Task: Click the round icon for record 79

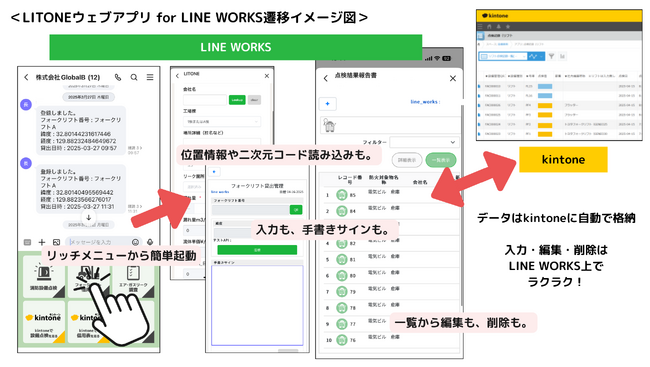Action: coord(342,292)
